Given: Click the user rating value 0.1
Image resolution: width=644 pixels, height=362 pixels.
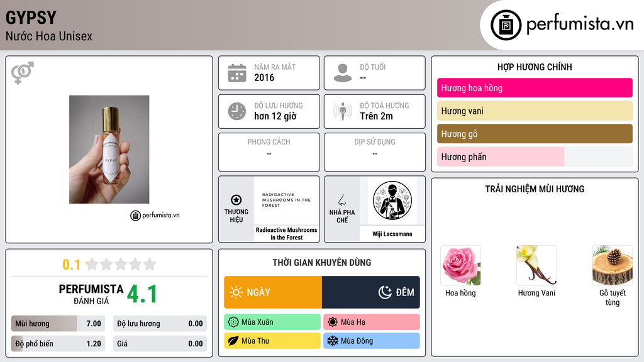Looking at the screenshot, I should point(71,265).
